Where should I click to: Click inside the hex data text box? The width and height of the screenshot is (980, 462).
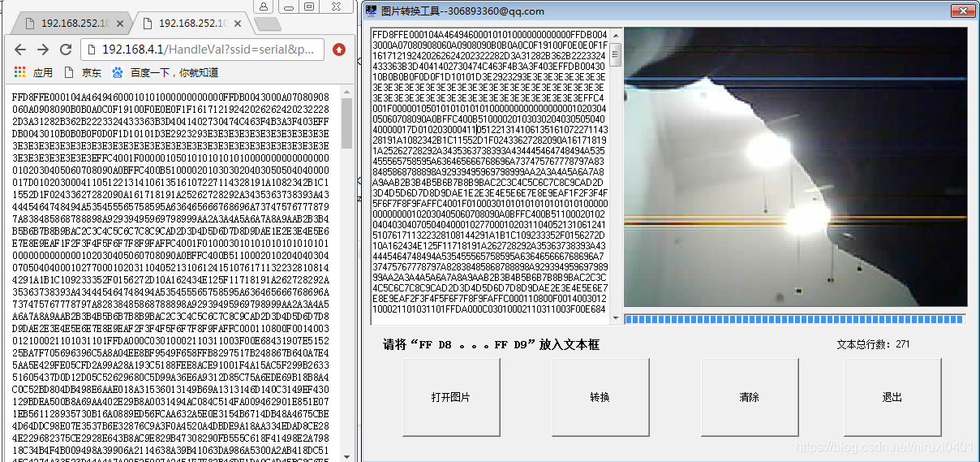(x=489, y=177)
